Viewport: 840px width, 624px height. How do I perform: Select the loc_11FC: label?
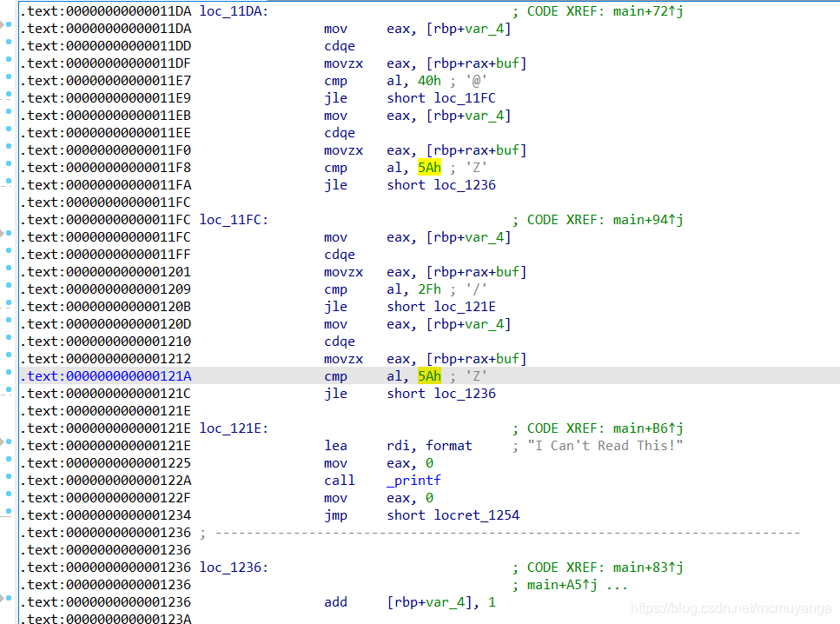click(235, 220)
